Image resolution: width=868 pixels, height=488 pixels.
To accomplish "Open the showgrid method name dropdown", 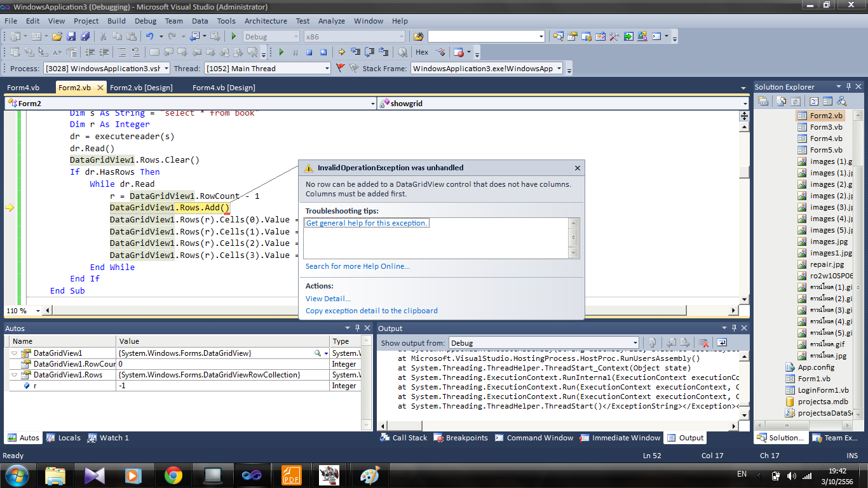I will click(564, 103).
